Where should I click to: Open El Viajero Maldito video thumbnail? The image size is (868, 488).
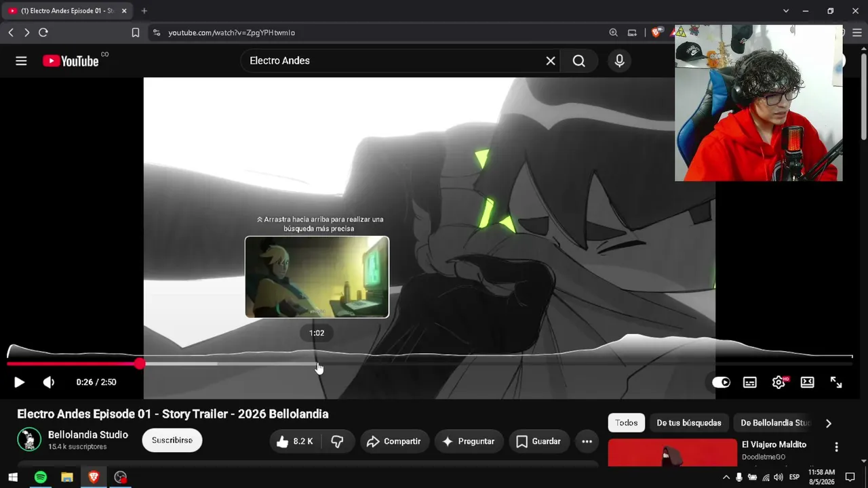(672, 453)
